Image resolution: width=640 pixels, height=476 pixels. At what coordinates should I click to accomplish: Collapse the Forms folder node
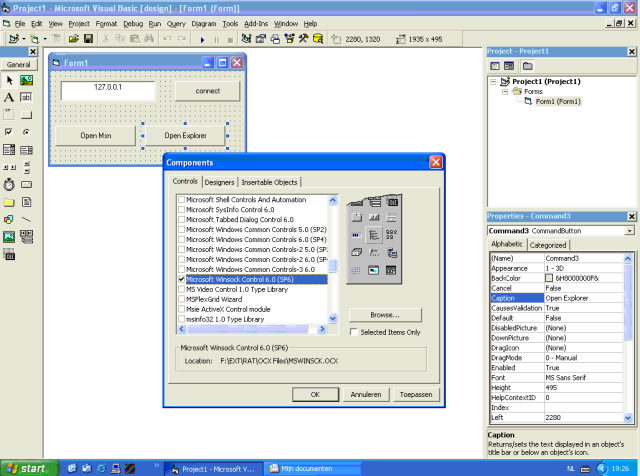click(x=505, y=91)
